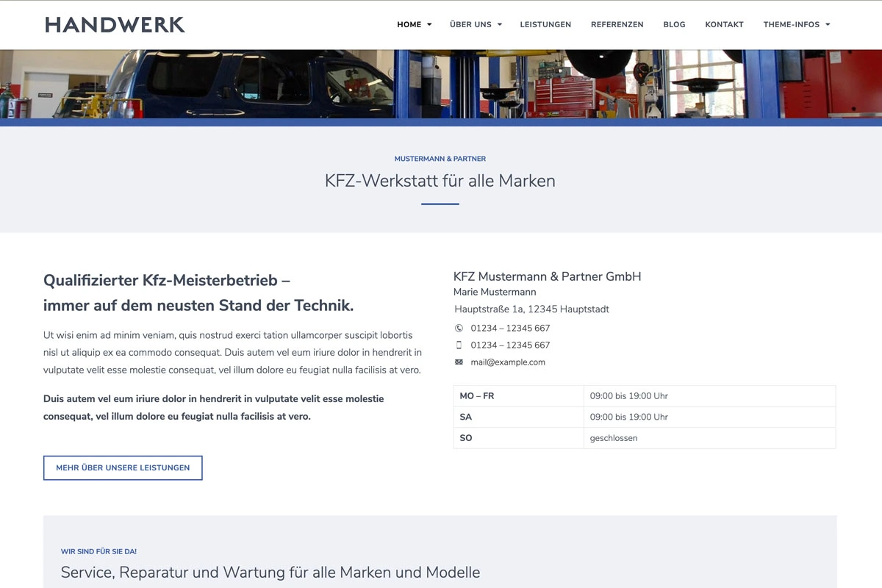The image size is (882, 588).
Task: Click the KFZ Mustermann & Partner GmbH heading
Action: [548, 276]
